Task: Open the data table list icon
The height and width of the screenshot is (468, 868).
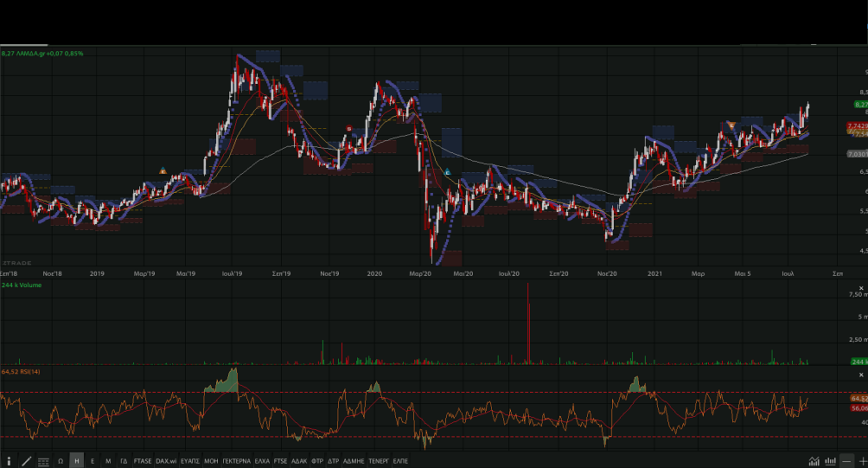Action: [x=43, y=461]
